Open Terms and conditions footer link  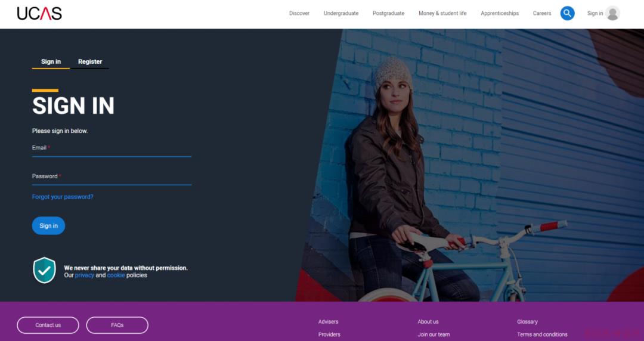point(542,334)
